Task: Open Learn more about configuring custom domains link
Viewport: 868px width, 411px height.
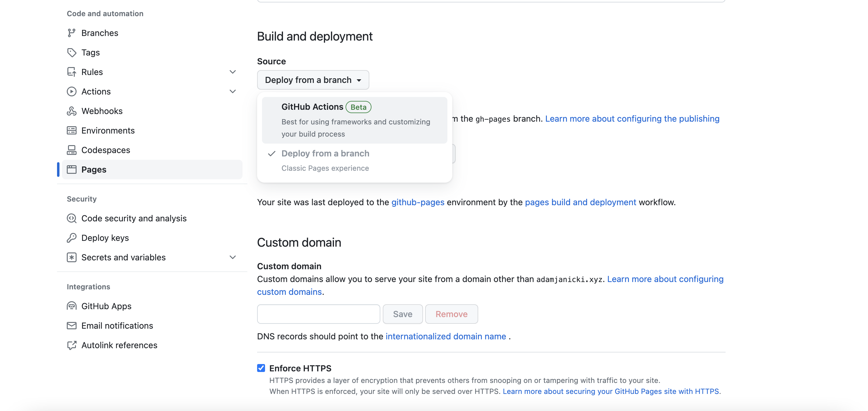Action: (x=665, y=279)
